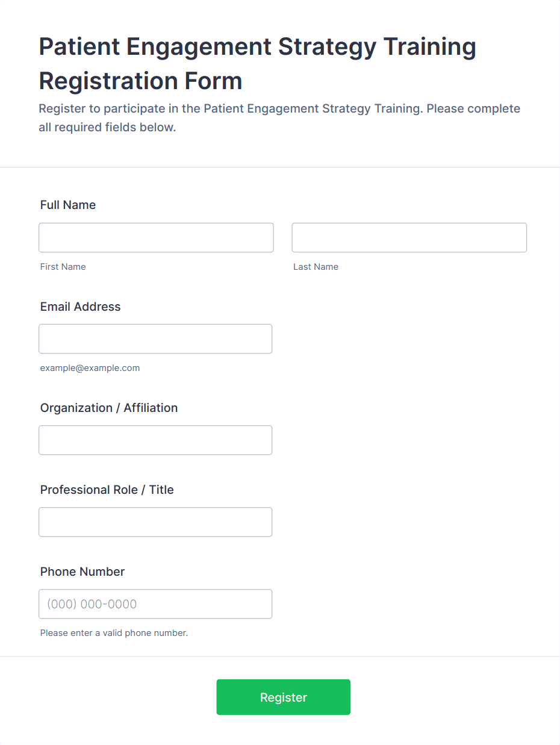Viewport: 560px width, 745px height.
Task: Click the valid phone number hint text
Action: pyautogui.click(x=114, y=633)
